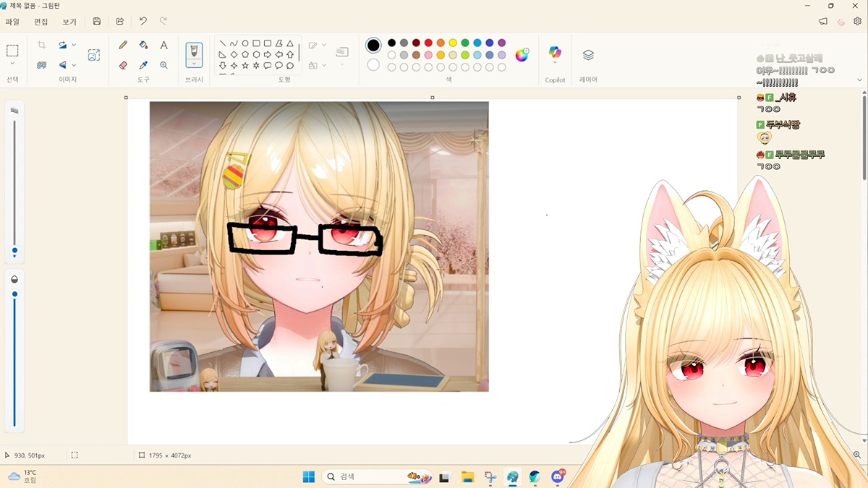Expand the brush type dropdown
Screen dimensions: 868x488
pos(194,64)
